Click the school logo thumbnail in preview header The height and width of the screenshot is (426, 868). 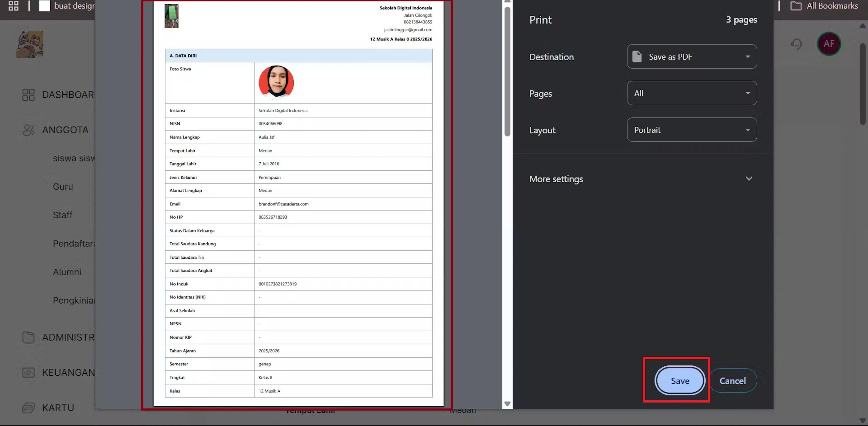coord(172,16)
